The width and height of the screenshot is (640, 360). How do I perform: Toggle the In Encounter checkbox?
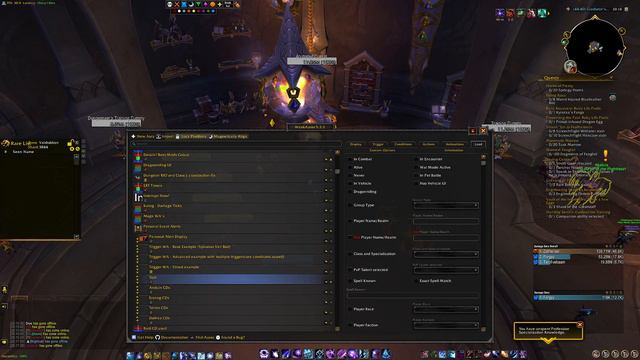pyautogui.click(x=416, y=159)
